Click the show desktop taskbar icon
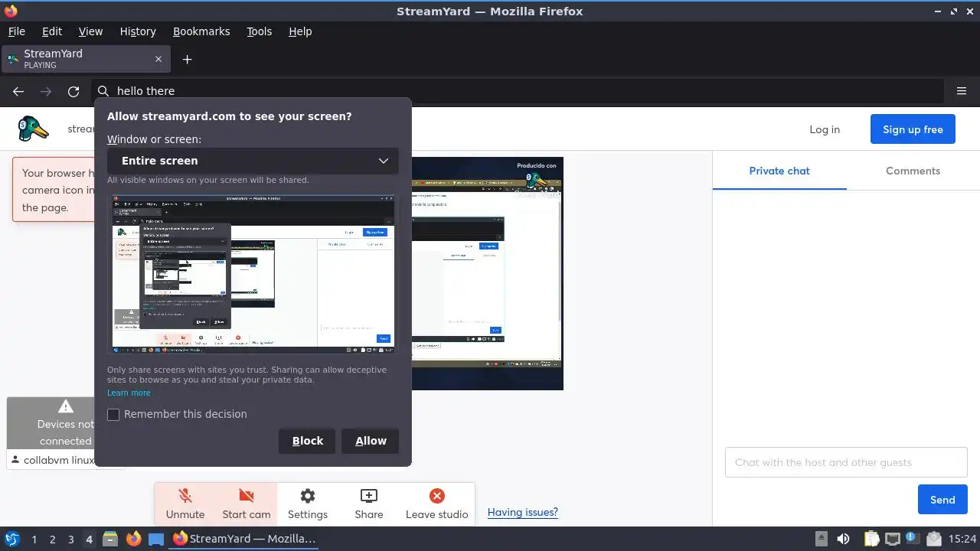Viewport: 980px width, 551px height. tap(156, 539)
